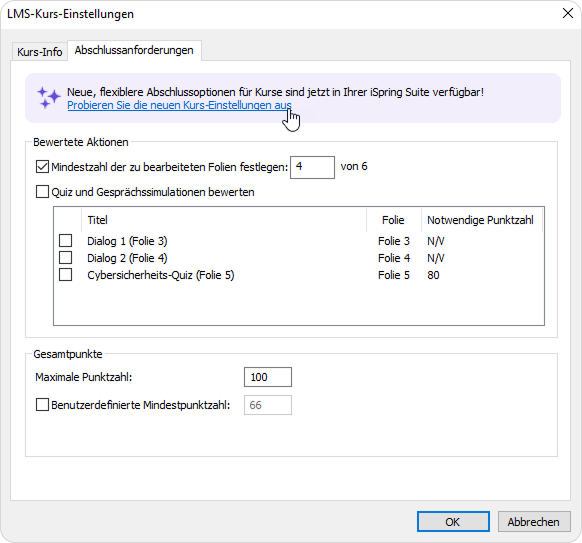582x543 pixels.
Task: Click the Maximale Punktzahl field showing 100
Action: pyautogui.click(x=268, y=377)
